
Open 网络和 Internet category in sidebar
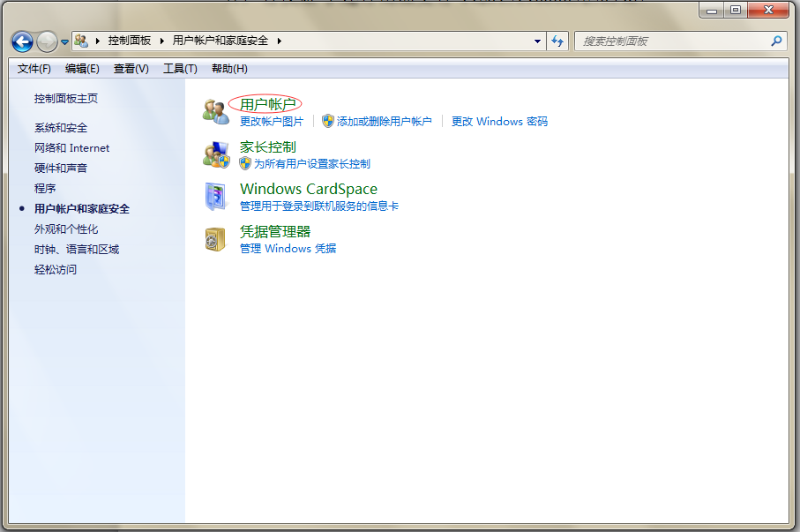point(72,148)
